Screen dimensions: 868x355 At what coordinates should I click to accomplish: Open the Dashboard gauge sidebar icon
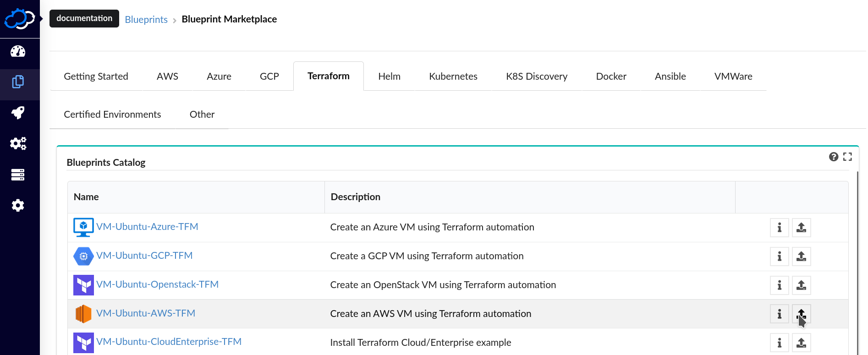18,51
